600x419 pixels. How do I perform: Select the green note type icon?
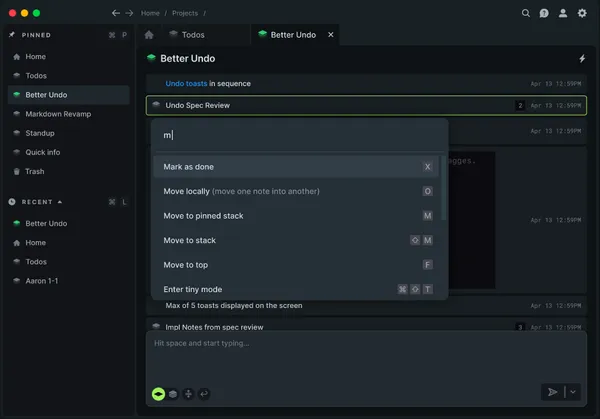coord(158,394)
